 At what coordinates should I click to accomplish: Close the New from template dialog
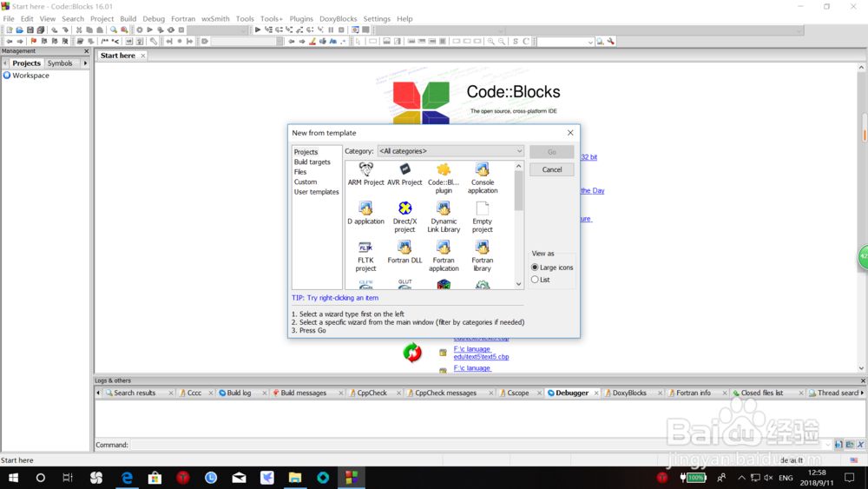coord(570,133)
